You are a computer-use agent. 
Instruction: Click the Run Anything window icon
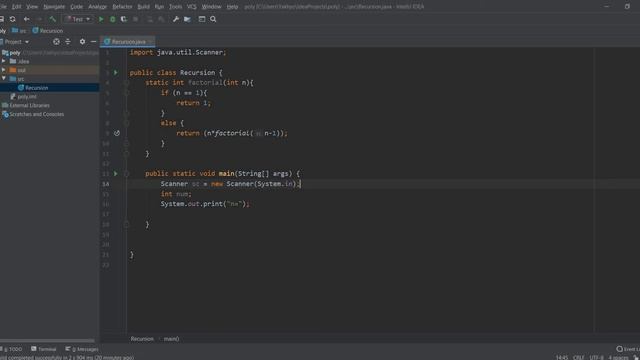click(x=202, y=19)
